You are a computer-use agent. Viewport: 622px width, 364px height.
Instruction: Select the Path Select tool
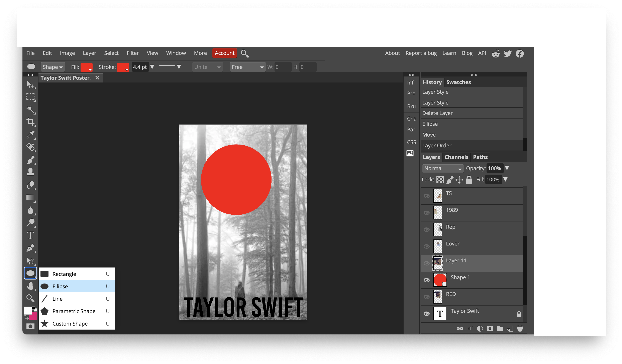pyautogui.click(x=31, y=261)
